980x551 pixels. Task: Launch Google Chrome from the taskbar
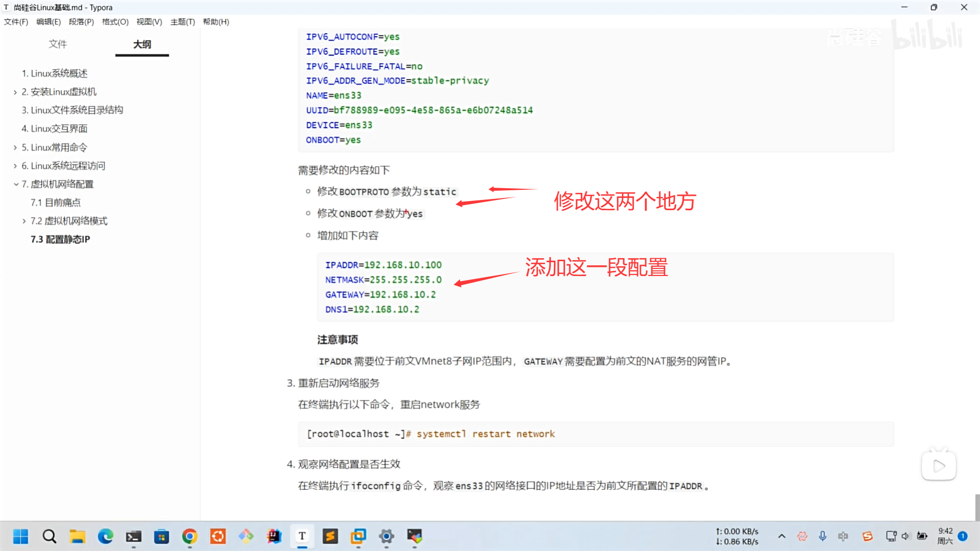coord(189,536)
